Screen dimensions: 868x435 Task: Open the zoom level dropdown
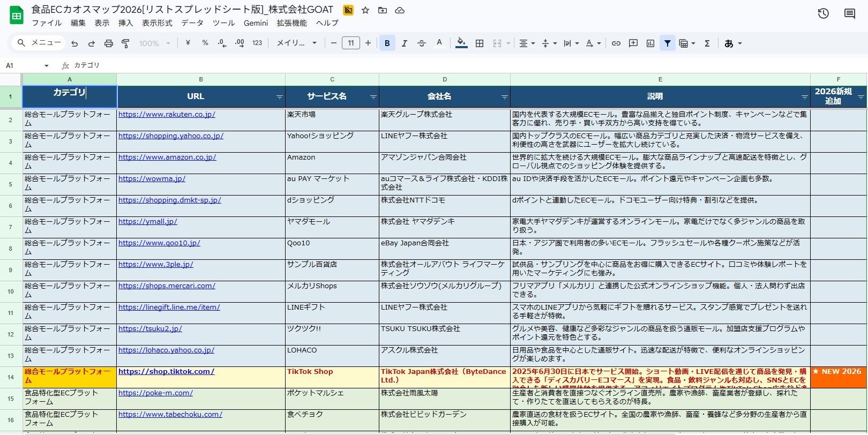tap(155, 43)
